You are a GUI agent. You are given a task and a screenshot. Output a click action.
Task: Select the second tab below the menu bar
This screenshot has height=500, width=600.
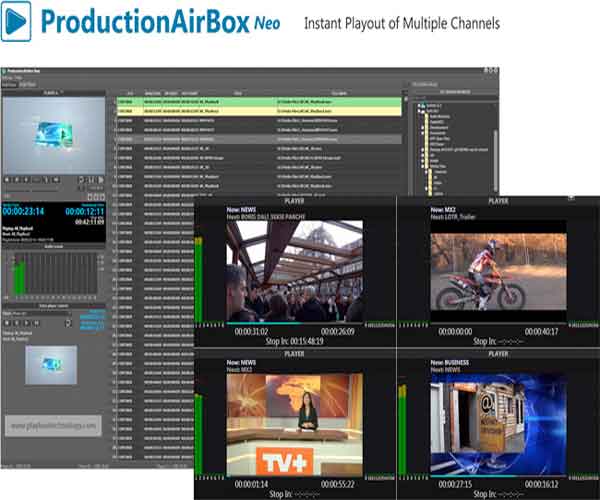pos(28,84)
